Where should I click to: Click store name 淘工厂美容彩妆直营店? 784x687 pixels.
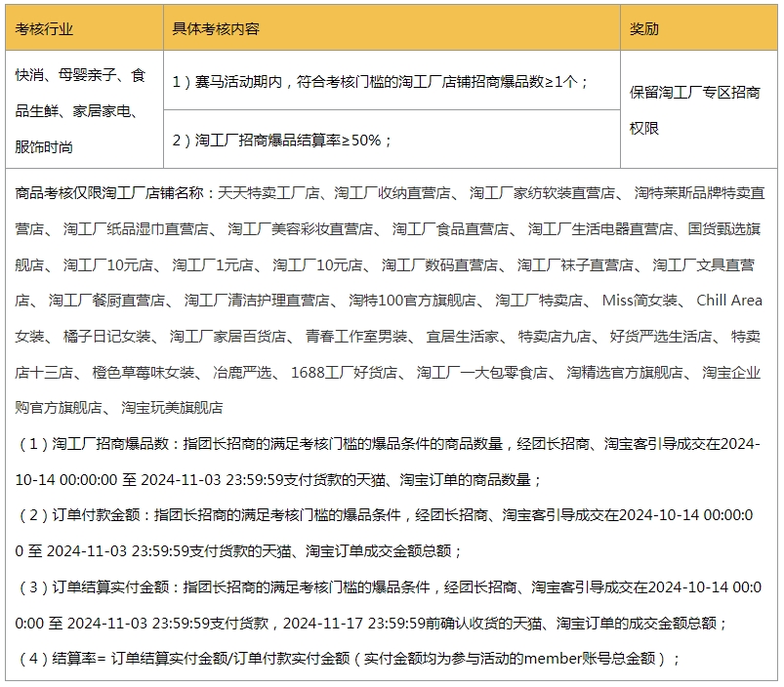(301, 228)
